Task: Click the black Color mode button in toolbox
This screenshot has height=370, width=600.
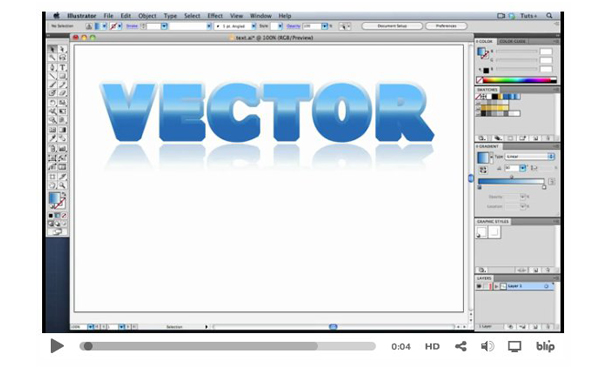Action: coord(51,215)
